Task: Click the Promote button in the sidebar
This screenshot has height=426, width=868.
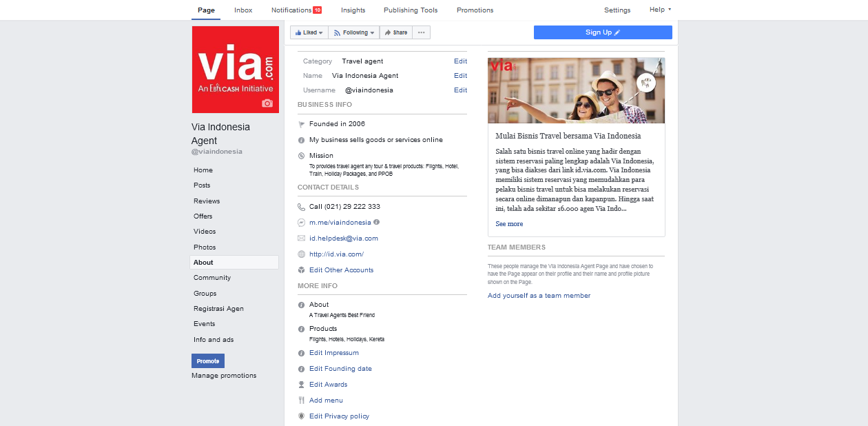Action: pyautogui.click(x=208, y=361)
